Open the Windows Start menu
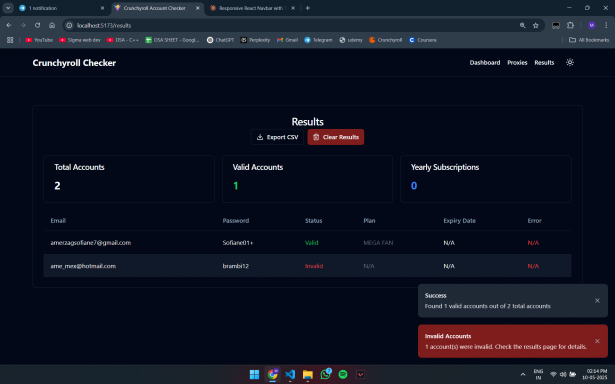The height and width of the screenshot is (384, 615). click(255, 375)
